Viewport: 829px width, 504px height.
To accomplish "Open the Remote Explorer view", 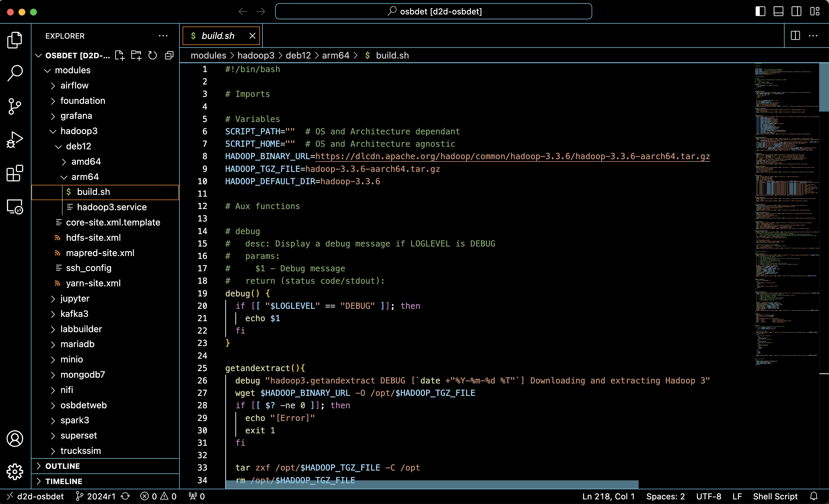I will click(x=15, y=206).
